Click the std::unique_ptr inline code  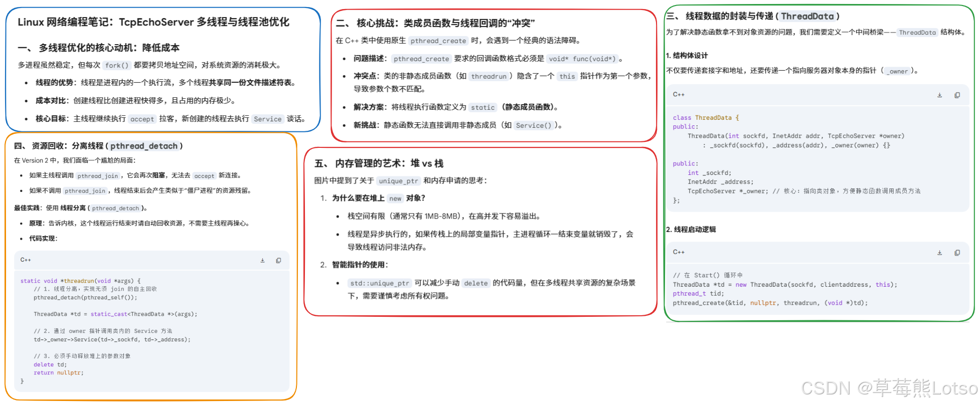[x=379, y=283]
